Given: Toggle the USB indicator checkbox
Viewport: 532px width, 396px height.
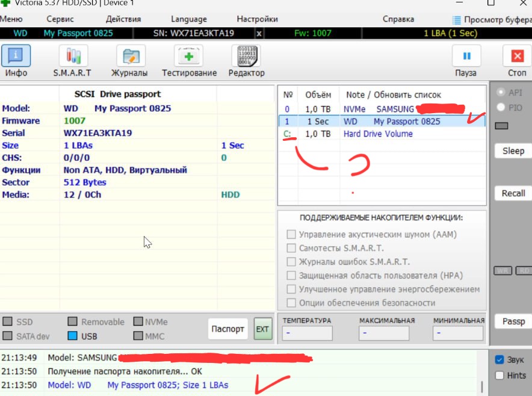Looking at the screenshot, I should 72,336.
